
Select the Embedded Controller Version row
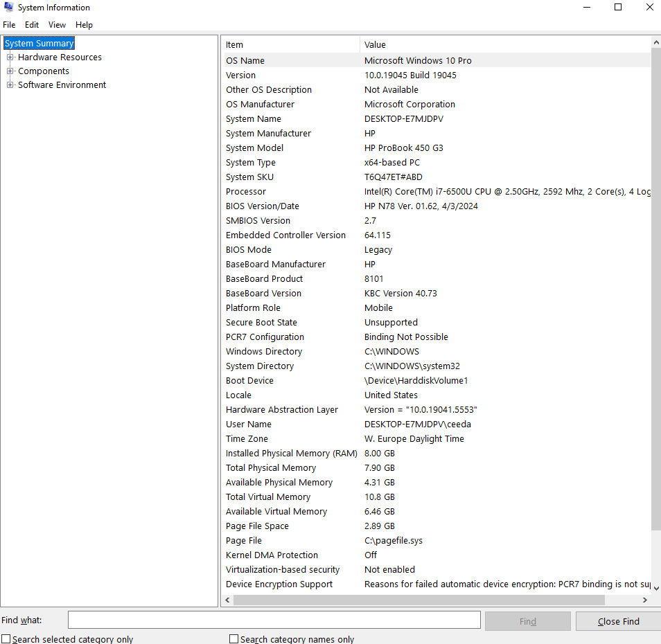click(x=436, y=235)
